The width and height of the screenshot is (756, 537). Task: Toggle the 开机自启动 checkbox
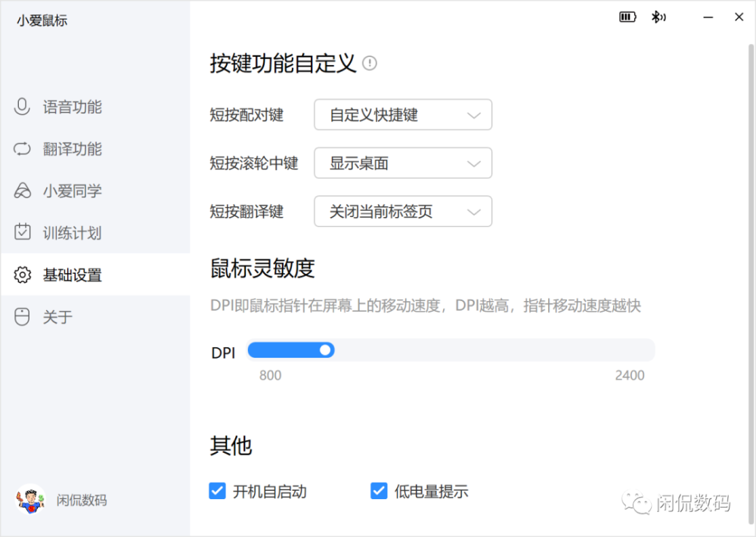point(218,491)
